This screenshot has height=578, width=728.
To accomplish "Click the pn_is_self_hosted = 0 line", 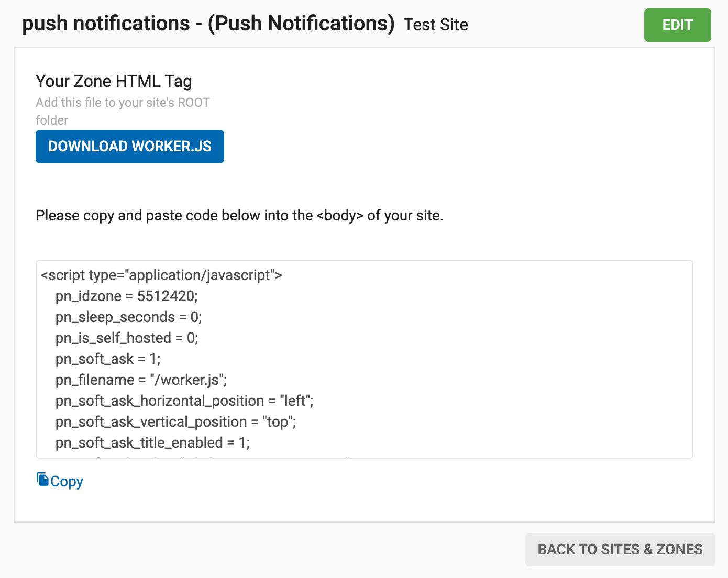I will pos(127,338).
